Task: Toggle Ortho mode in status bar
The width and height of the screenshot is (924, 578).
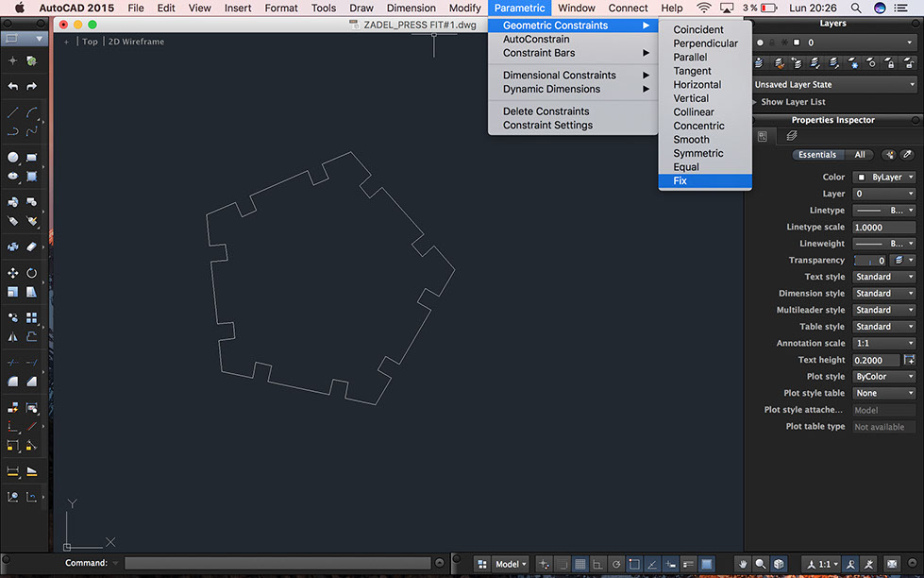Action: tap(597, 564)
